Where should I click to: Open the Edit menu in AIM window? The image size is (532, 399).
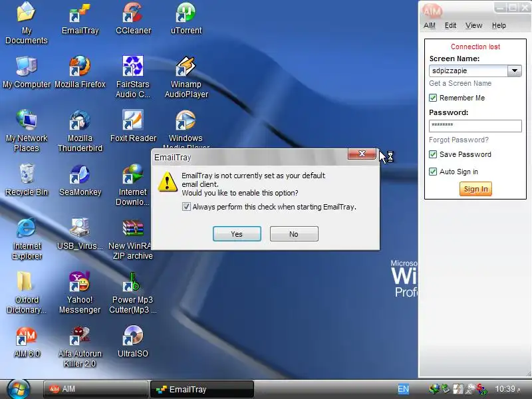tap(450, 25)
